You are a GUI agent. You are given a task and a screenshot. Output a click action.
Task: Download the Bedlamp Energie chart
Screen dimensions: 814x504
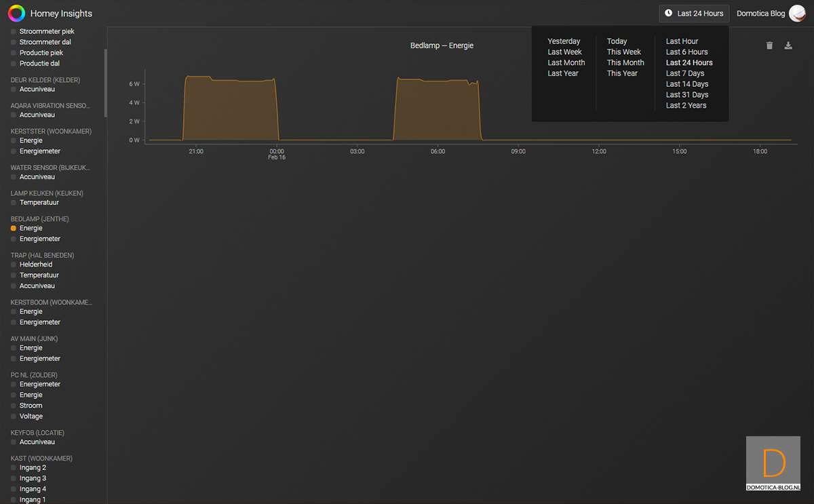pos(788,45)
